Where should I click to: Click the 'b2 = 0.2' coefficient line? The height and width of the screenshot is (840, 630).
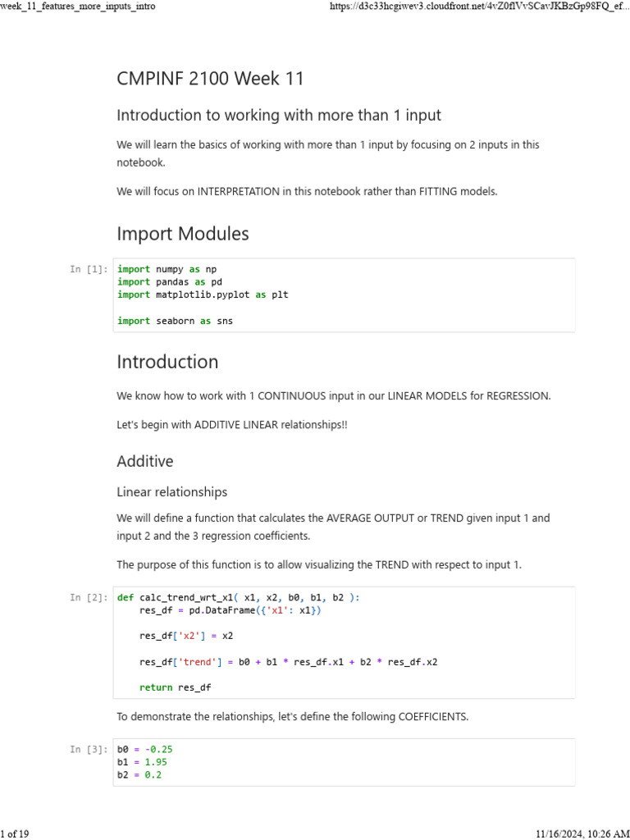pos(139,774)
